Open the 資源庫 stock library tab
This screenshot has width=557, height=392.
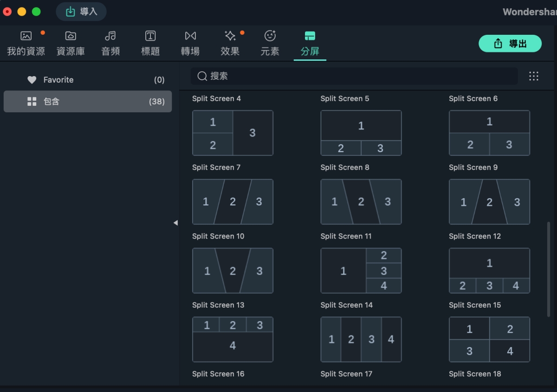(x=71, y=44)
